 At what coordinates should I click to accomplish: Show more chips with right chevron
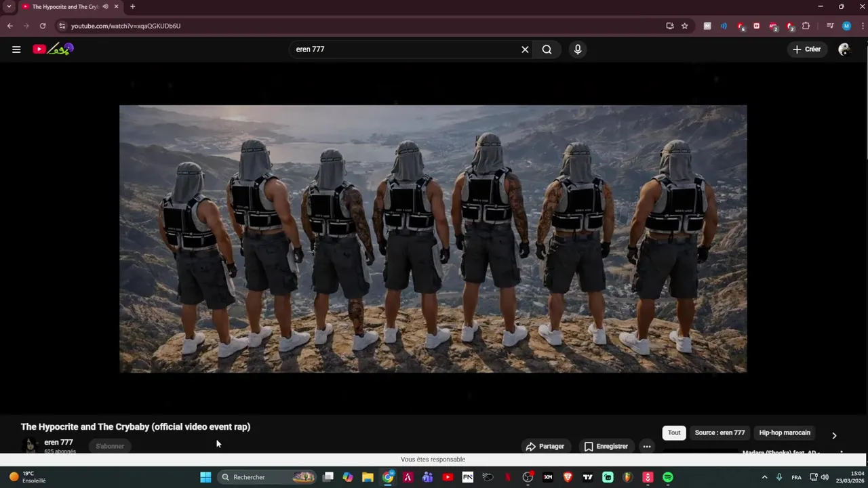point(834,435)
